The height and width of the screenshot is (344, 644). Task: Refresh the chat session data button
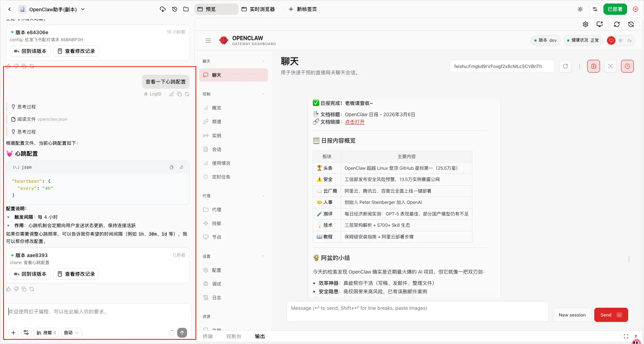coord(565,66)
